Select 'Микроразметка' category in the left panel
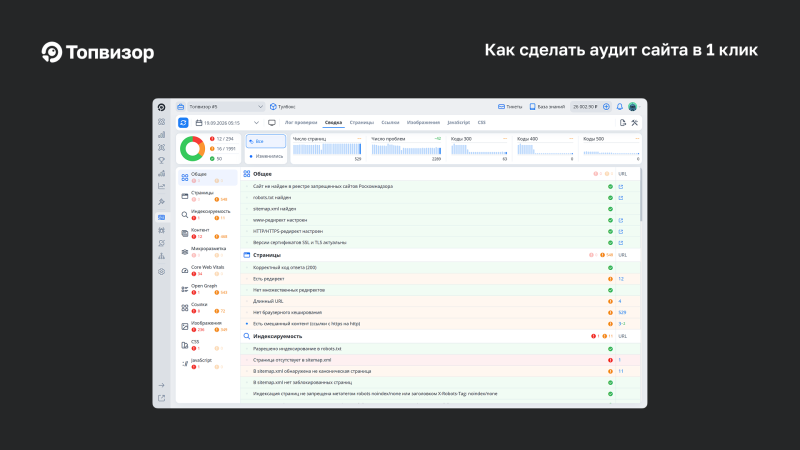The height and width of the screenshot is (450, 800). point(207,252)
